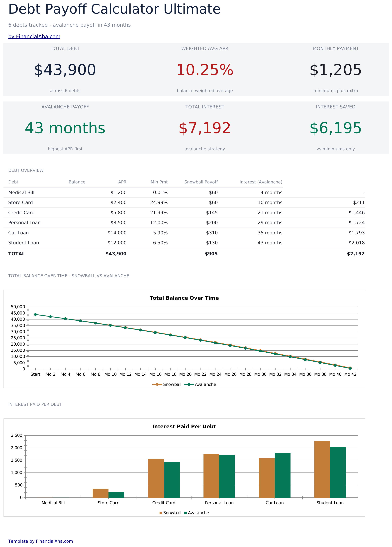Click the Student Loan Avalanche bar
The height and width of the screenshot is (547, 392).
(338, 472)
